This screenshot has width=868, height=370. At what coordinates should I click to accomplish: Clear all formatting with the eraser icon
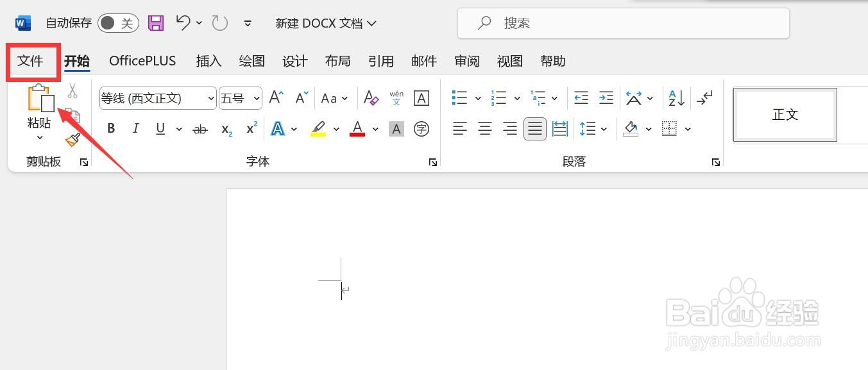tap(371, 97)
